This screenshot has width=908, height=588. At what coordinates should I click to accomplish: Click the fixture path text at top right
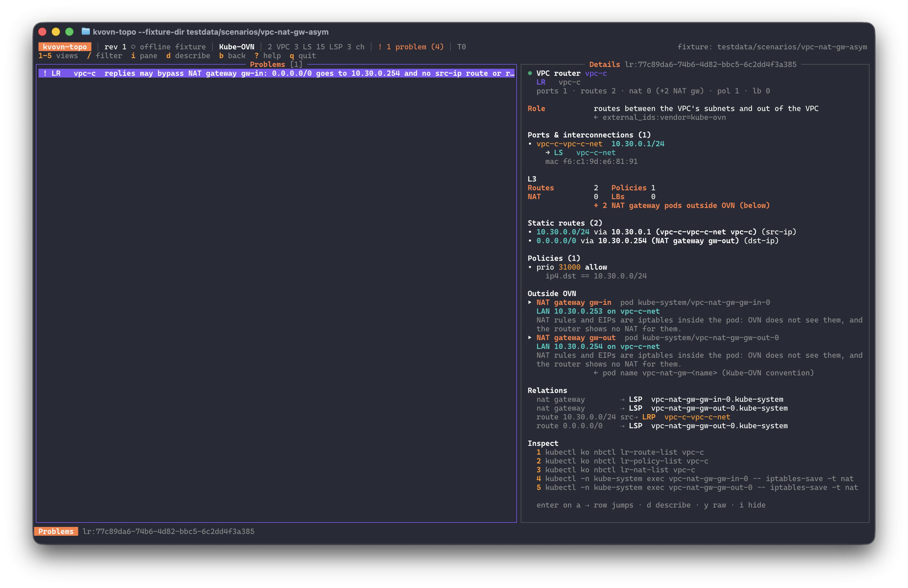[x=772, y=47]
